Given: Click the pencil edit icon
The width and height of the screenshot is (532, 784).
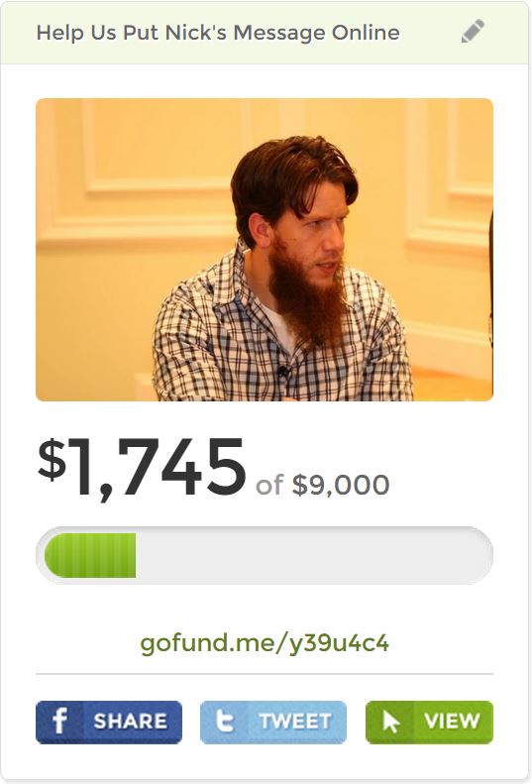Looking at the screenshot, I should coord(473,32).
